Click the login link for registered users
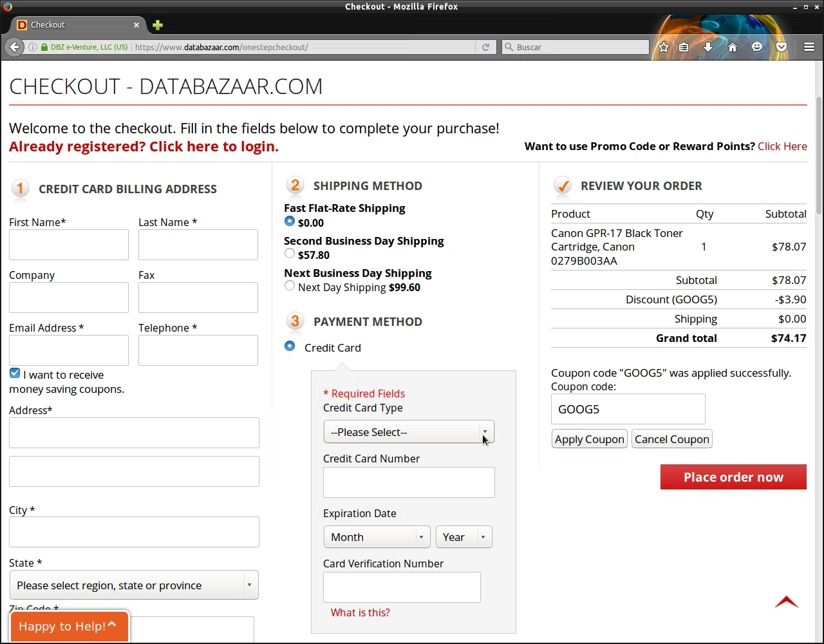The width and height of the screenshot is (824, 644). (144, 146)
